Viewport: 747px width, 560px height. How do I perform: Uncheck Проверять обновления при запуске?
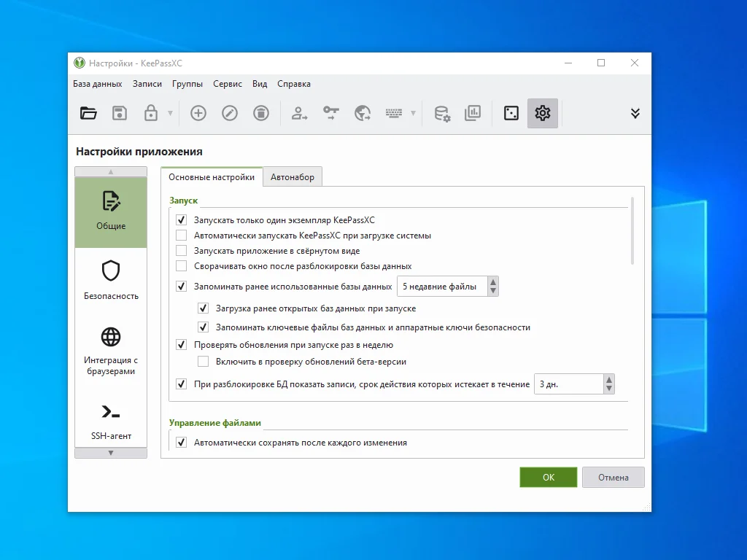182,345
